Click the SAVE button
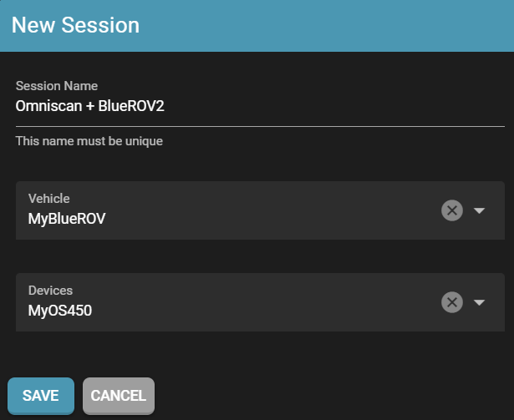 41,396
